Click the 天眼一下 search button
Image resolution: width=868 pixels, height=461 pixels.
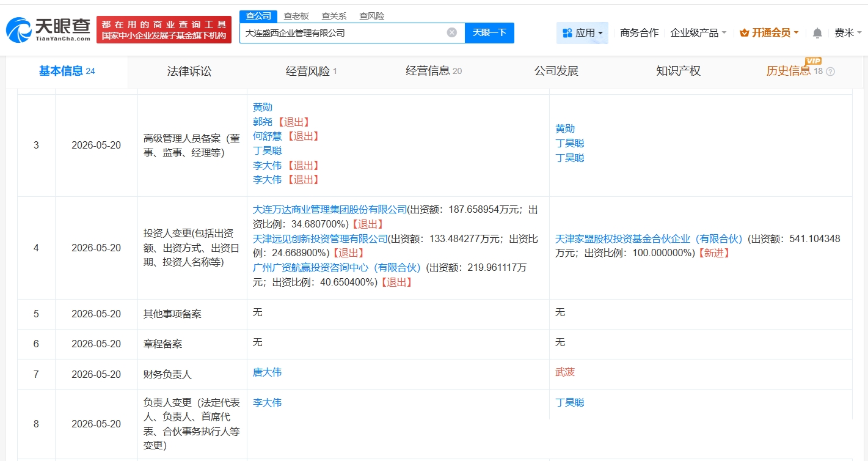(489, 32)
